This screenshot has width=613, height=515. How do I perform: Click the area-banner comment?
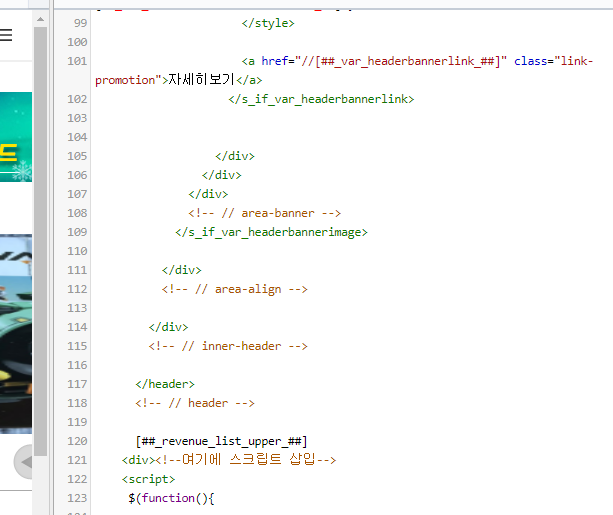coord(265,213)
